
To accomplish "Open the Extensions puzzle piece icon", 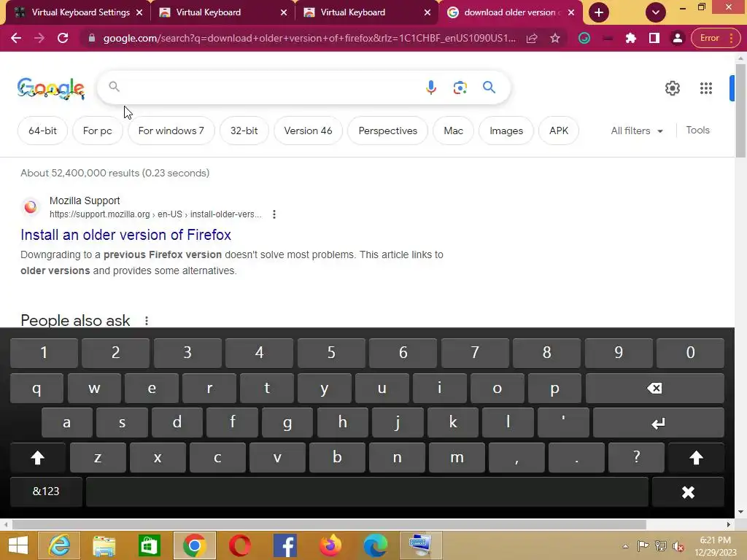I will (x=631, y=38).
